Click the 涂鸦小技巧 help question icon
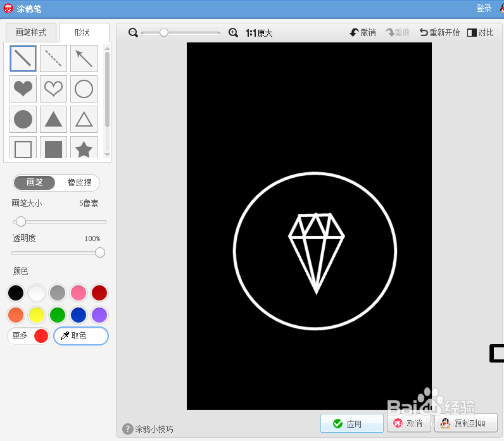 point(128,429)
